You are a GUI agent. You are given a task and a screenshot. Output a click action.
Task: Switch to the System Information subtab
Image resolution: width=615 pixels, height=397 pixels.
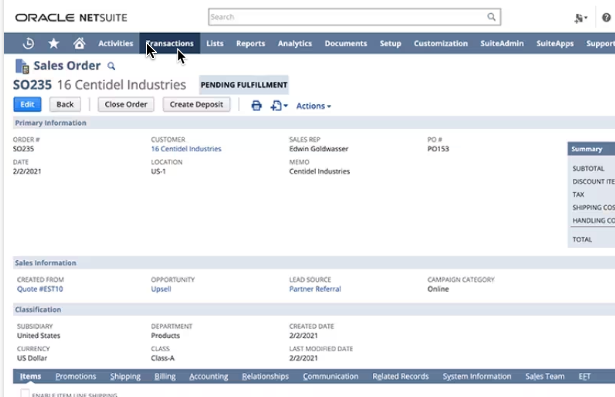477,376
